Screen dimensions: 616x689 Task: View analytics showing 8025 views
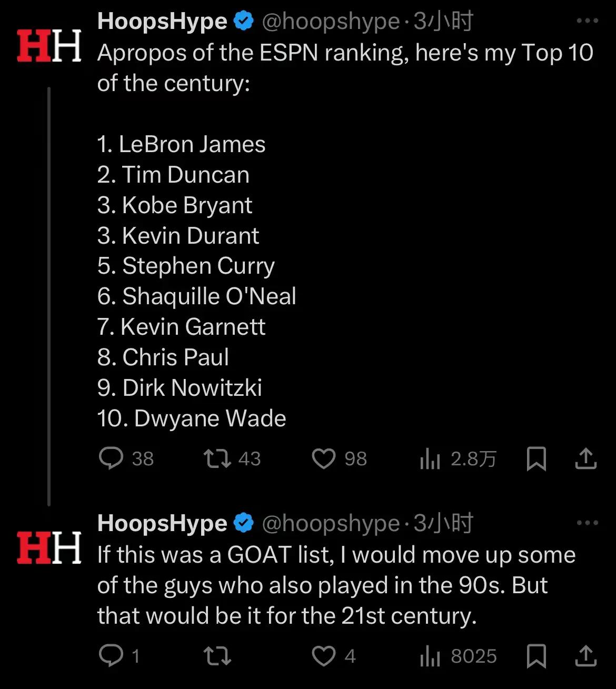(458, 656)
